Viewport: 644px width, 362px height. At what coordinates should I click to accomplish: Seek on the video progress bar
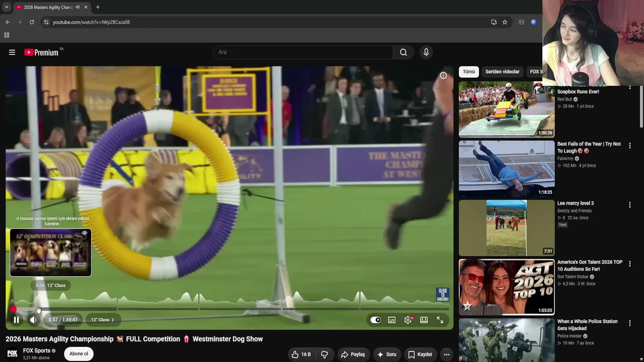point(229,309)
